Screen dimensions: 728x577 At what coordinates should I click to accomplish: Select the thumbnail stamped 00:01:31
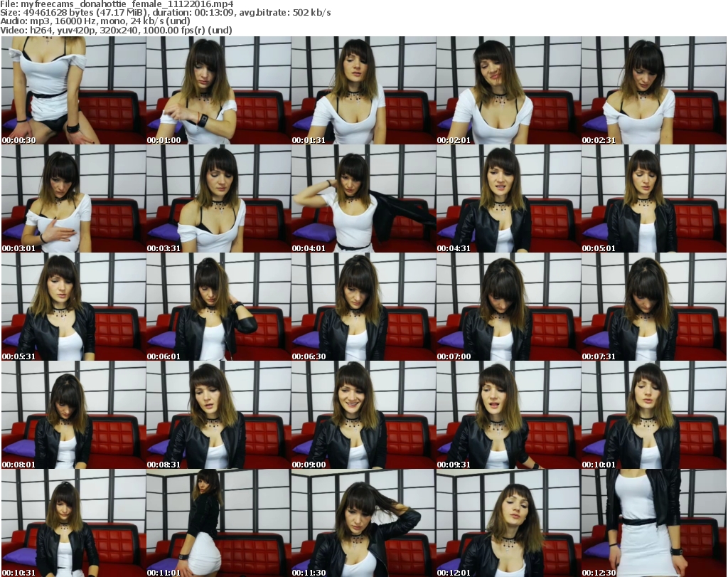(x=363, y=90)
